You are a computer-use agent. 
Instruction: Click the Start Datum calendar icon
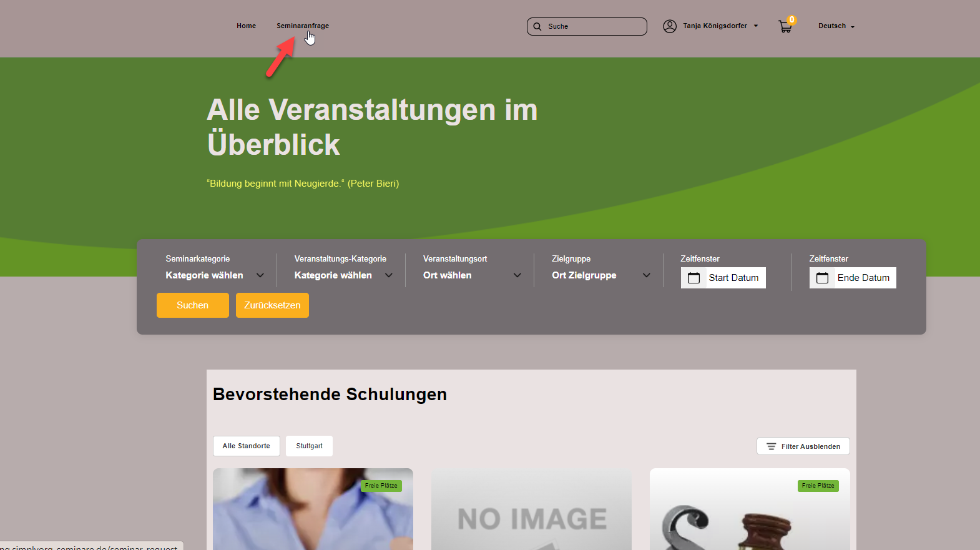[693, 278]
